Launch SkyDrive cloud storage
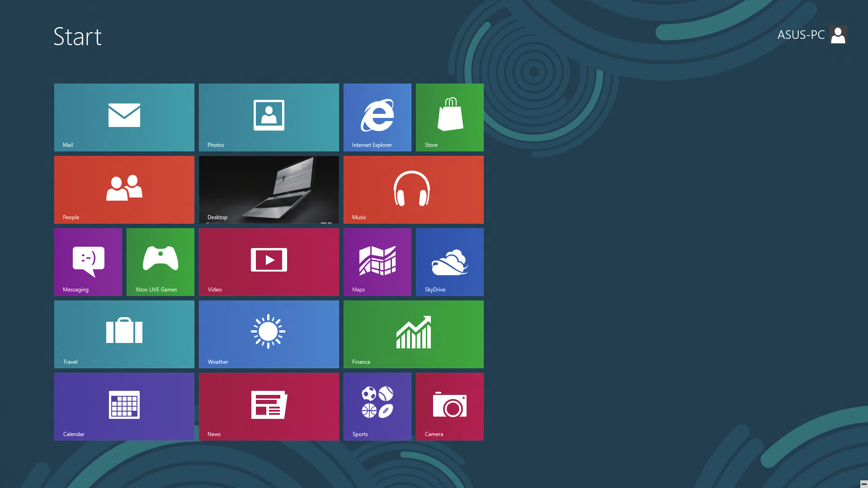The width and height of the screenshot is (868, 488). click(x=449, y=262)
